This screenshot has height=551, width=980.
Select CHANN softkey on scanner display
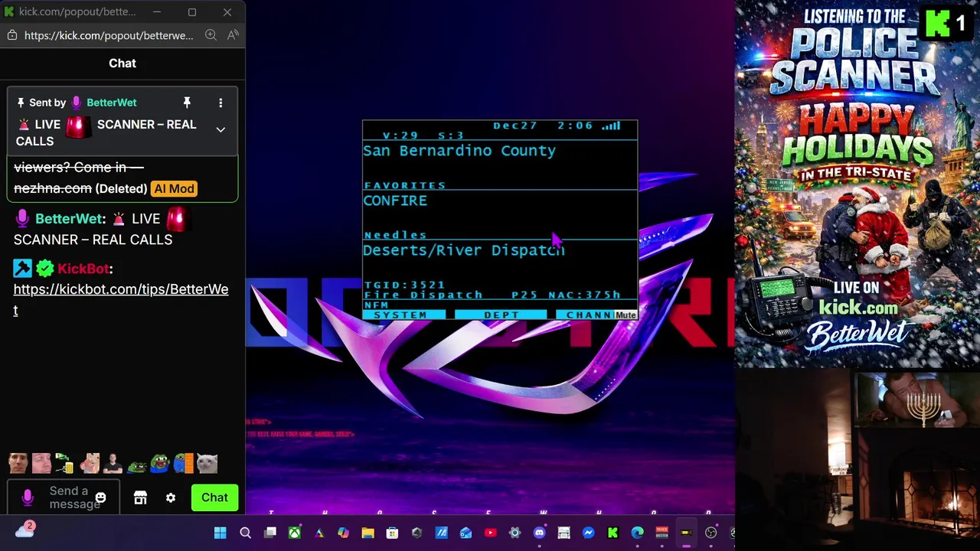(x=586, y=315)
